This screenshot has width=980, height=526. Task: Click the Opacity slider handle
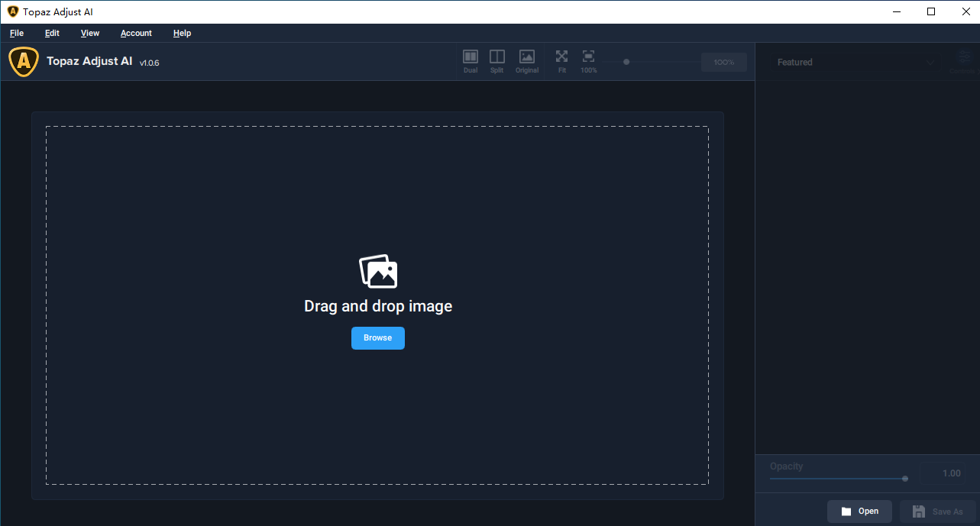(x=905, y=479)
